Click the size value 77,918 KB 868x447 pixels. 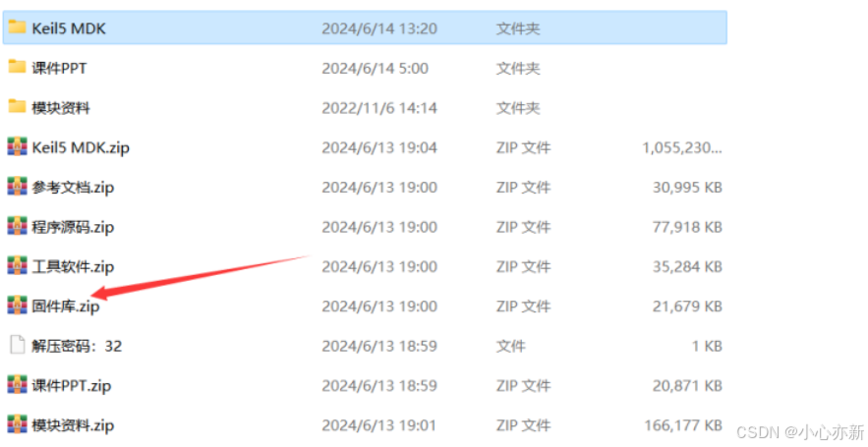point(687,227)
